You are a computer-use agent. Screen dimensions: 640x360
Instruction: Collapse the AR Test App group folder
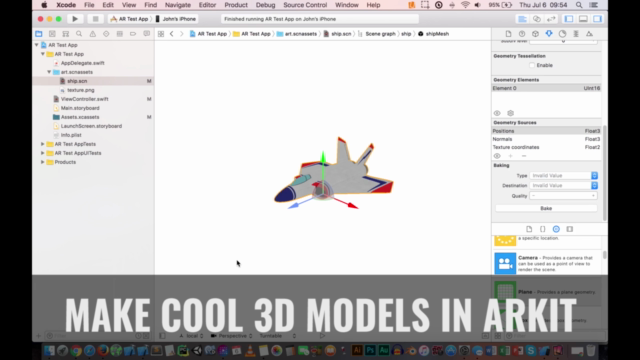pyautogui.click(x=43, y=54)
